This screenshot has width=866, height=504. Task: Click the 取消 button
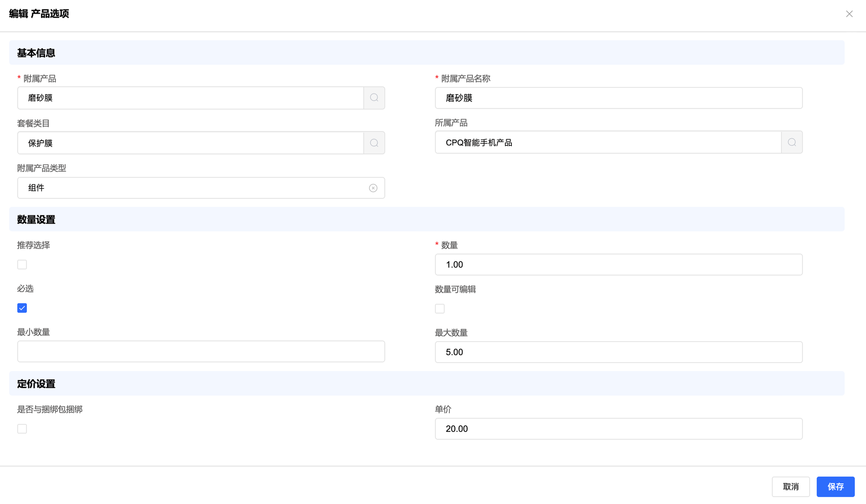click(x=791, y=487)
